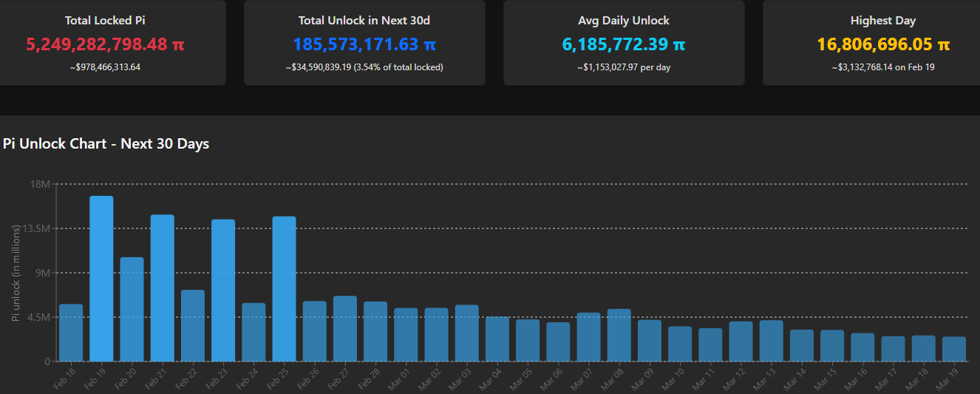
Task: Click the Mar 19 bar
Action: click(953, 349)
